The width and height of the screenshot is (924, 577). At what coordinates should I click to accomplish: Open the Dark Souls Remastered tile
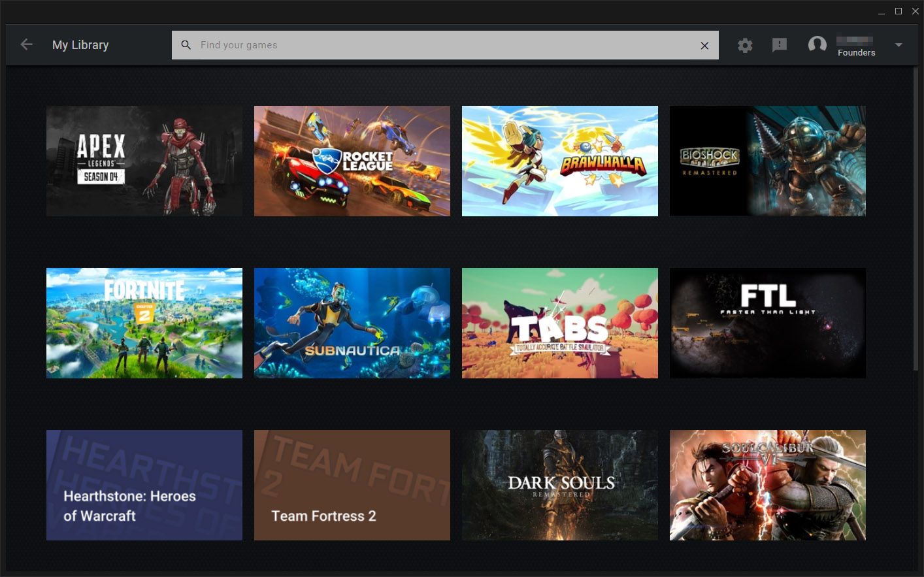560,485
